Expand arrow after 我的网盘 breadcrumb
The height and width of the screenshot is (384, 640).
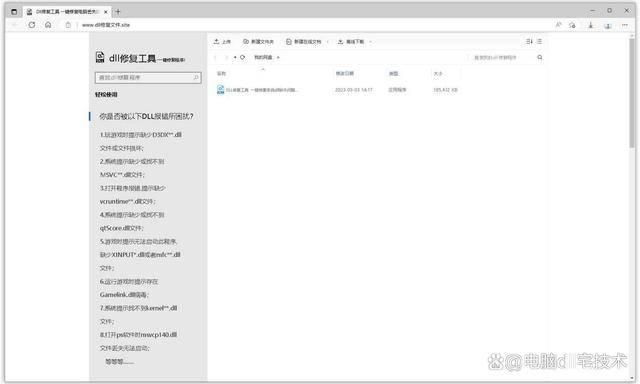click(278, 58)
